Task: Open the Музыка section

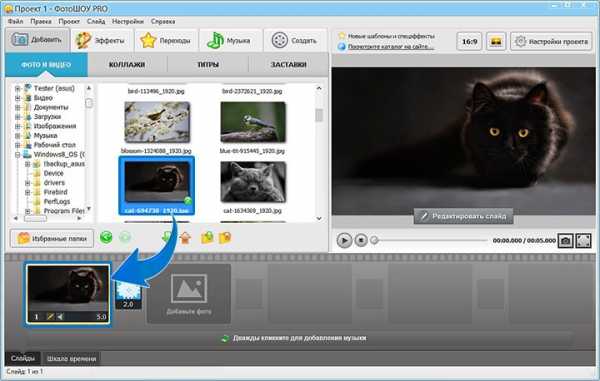Action: tap(230, 40)
